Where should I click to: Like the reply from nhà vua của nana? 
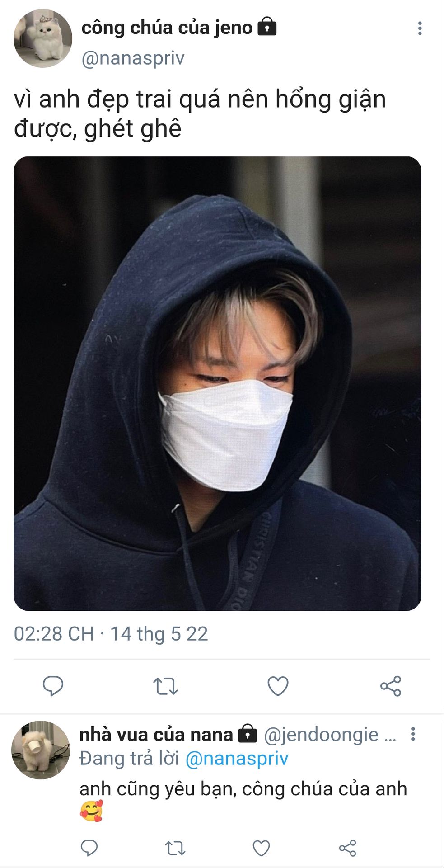tap(261, 848)
